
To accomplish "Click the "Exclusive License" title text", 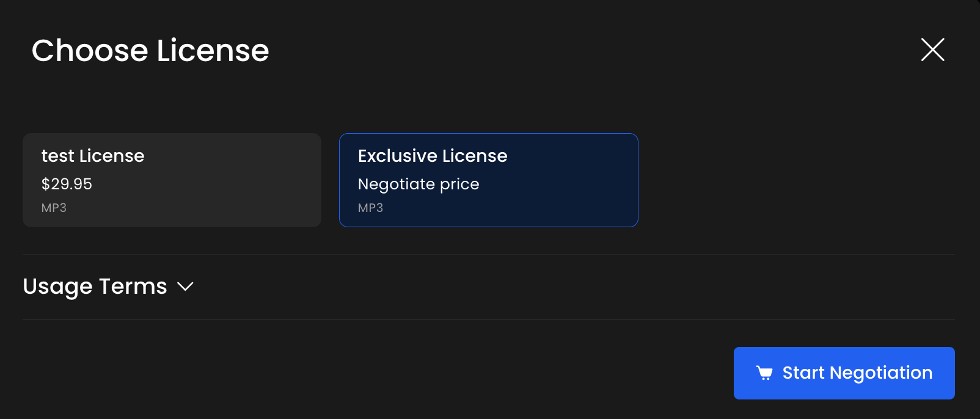I will click(x=433, y=156).
